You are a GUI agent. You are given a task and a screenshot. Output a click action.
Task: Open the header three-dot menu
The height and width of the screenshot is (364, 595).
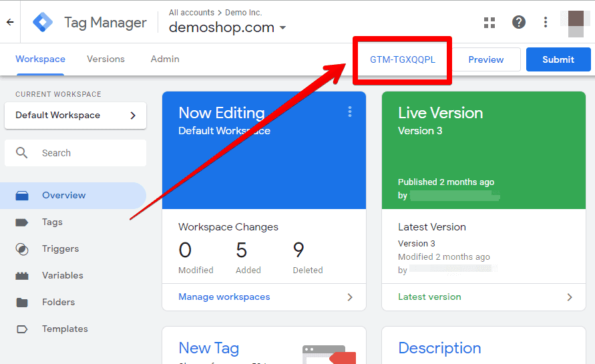click(546, 22)
